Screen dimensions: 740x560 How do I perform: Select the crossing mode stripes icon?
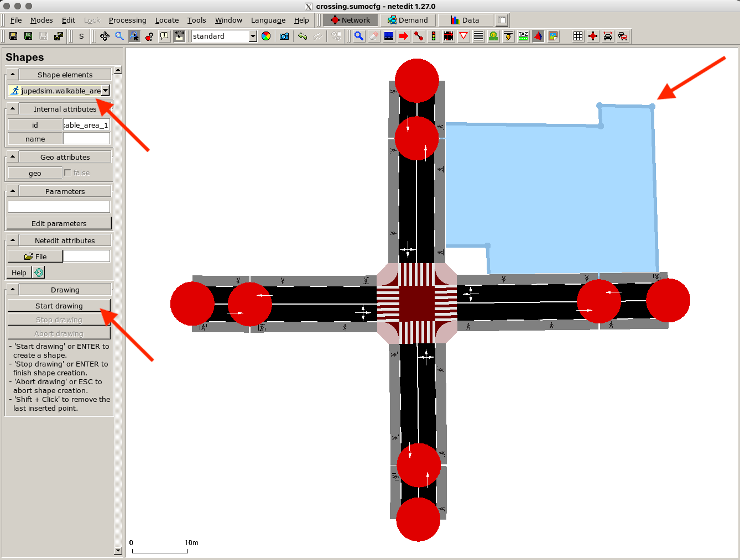click(478, 36)
